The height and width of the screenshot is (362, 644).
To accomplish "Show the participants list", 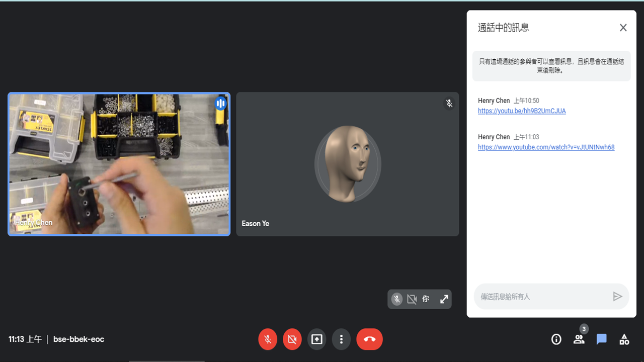I will (579, 339).
